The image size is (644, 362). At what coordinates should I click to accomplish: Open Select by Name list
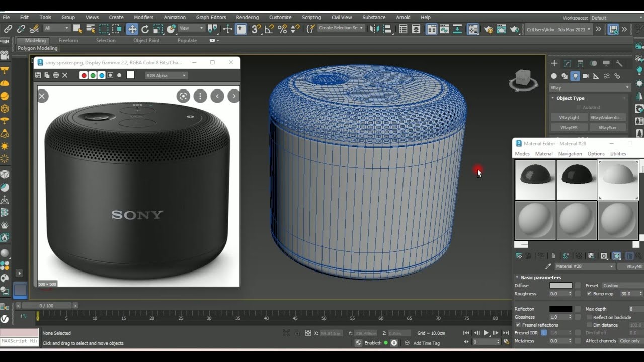click(x=91, y=29)
